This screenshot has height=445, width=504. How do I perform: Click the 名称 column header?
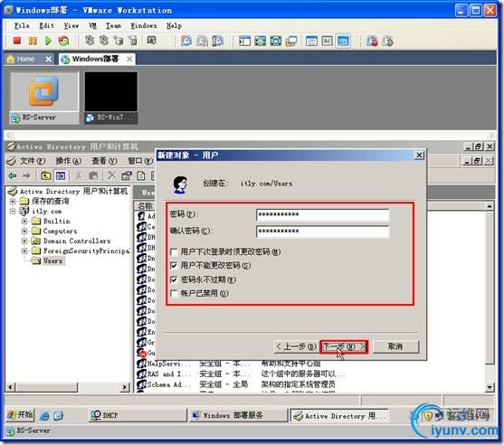point(145,206)
